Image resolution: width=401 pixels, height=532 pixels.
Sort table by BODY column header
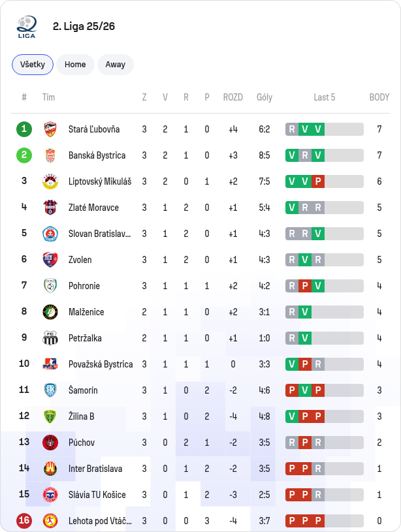379,97
